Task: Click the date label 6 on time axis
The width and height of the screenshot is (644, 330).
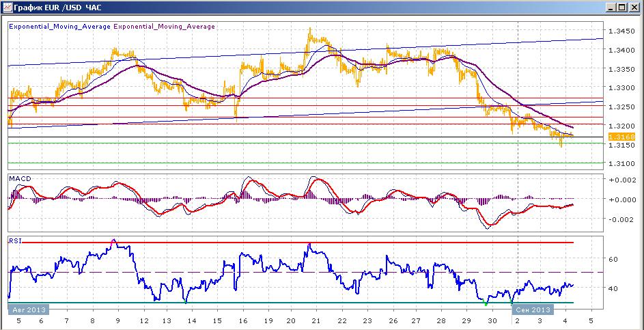Action: tap(42, 320)
